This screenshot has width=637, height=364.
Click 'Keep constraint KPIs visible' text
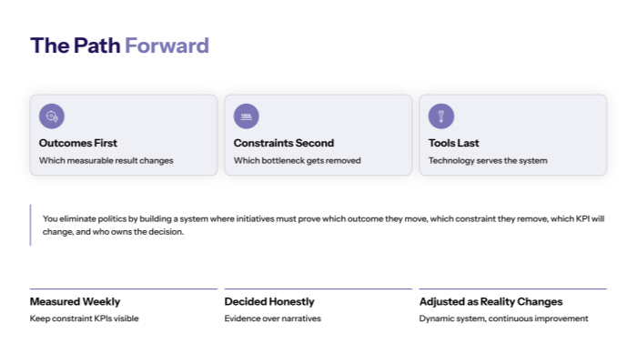[85, 318]
